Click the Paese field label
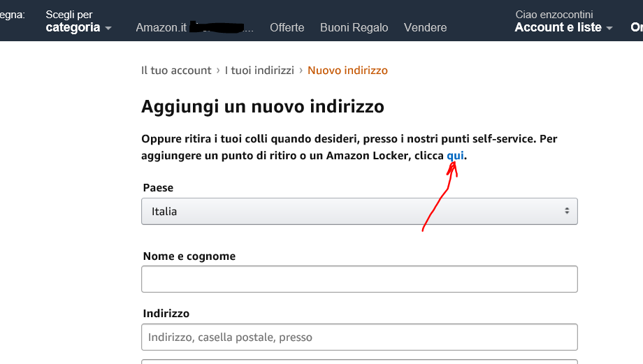This screenshot has width=643, height=364. pyautogui.click(x=158, y=188)
